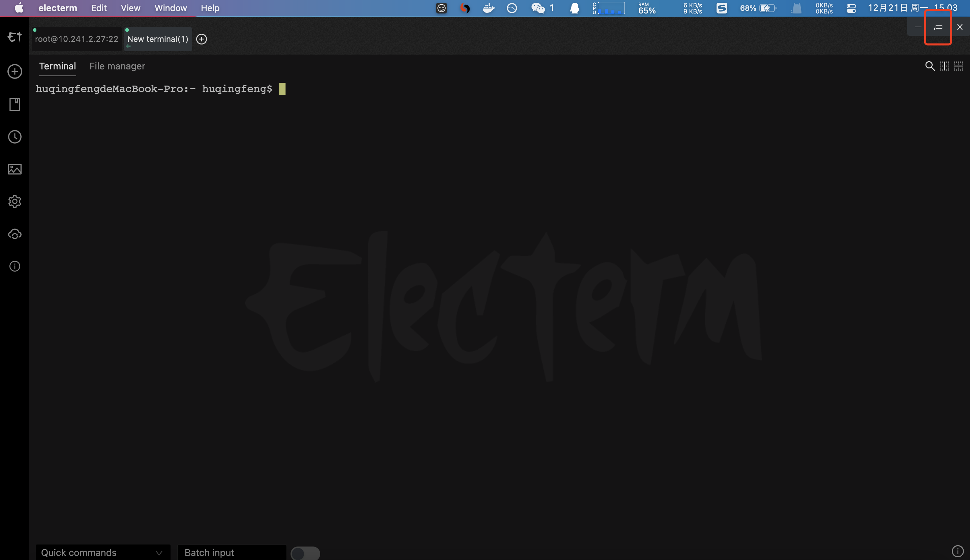The height and width of the screenshot is (560, 970).
Task: Switch to the File manager tab
Action: click(x=117, y=66)
